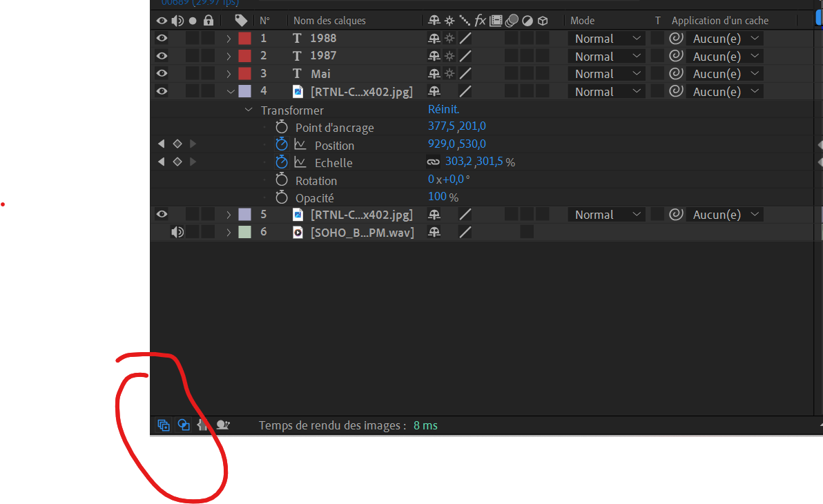This screenshot has width=823, height=504.
Task: Click the label tag column header icon
Action: coord(241,21)
